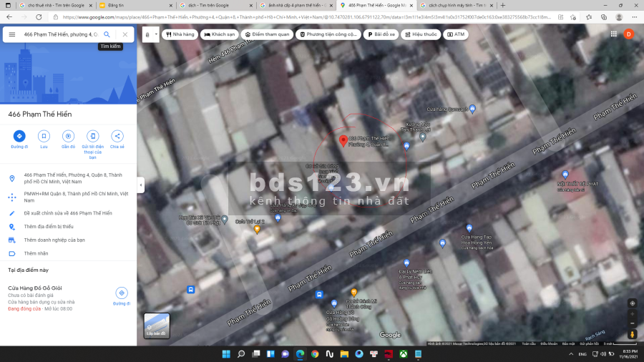
Task: Get directions with the Đường đi icon
Action: (x=19, y=136)
